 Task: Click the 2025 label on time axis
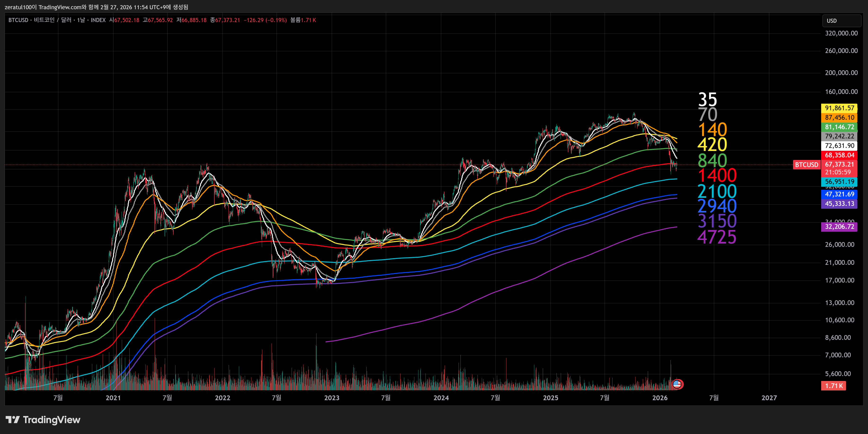[x=551, y=398]
